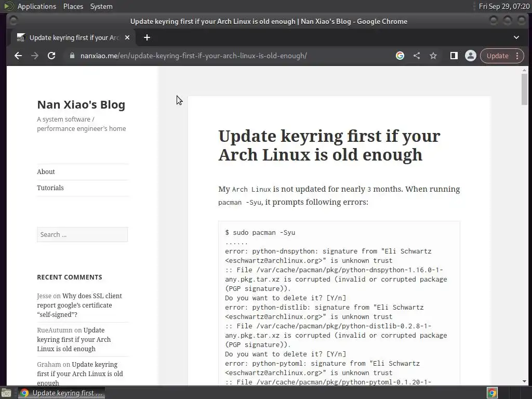This screenshot has height=399, width=532.
Task: Click the article title heading
Action: (x=329, y=145)
